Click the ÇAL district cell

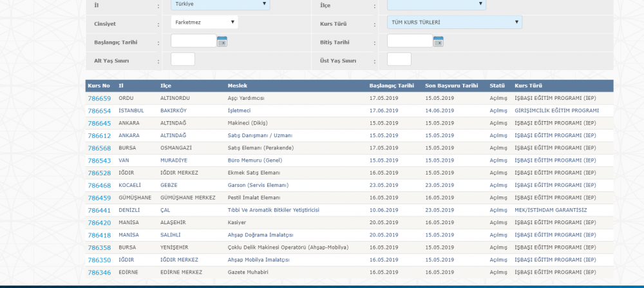[165, 210]
